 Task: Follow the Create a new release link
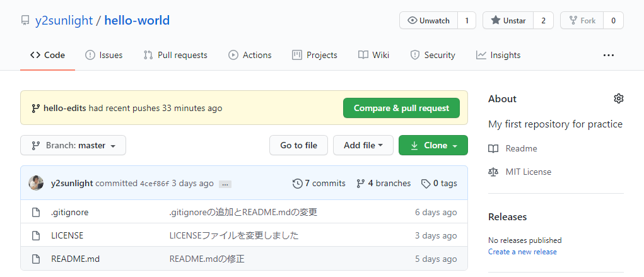coord(522,252)
